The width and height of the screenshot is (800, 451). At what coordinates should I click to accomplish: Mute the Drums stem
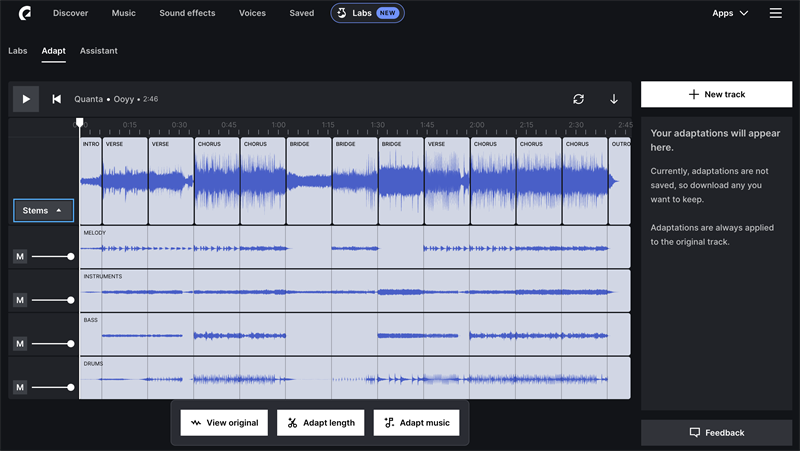click(x=20, y=387)
